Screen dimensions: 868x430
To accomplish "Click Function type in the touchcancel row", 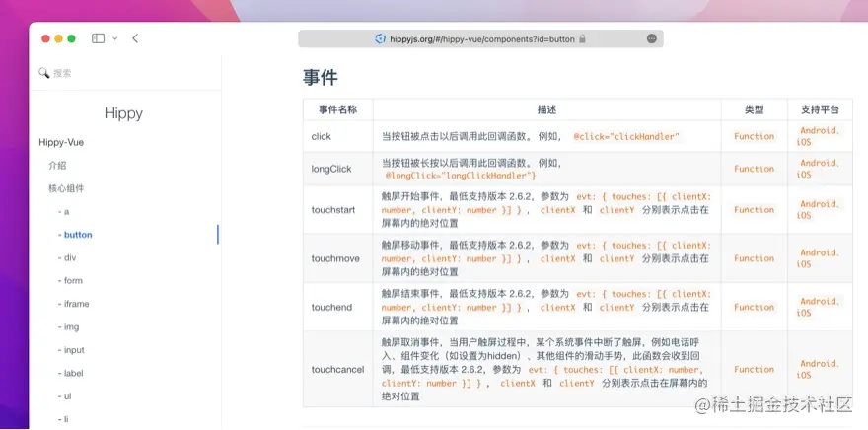I will [754, 369].
